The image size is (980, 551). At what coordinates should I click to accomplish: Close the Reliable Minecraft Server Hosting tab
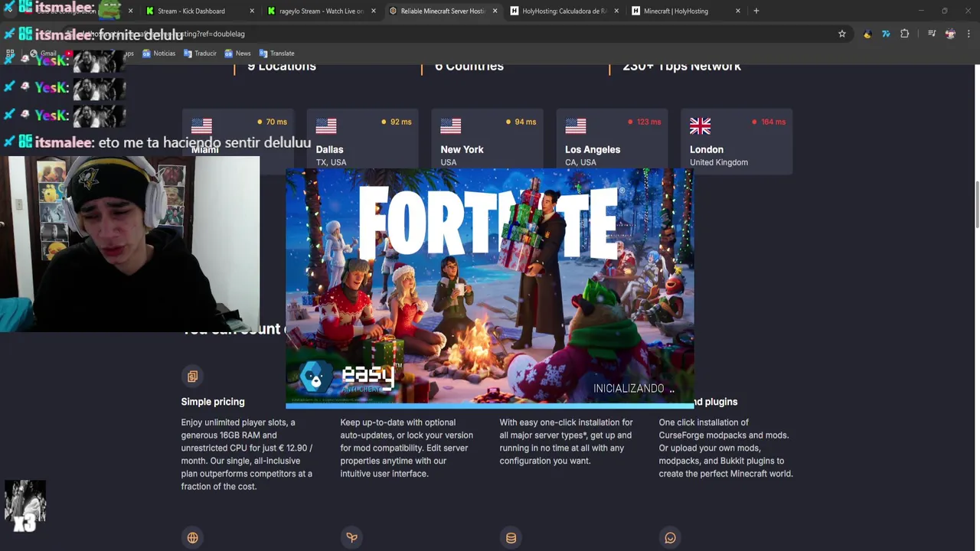(x=495, y=11)
